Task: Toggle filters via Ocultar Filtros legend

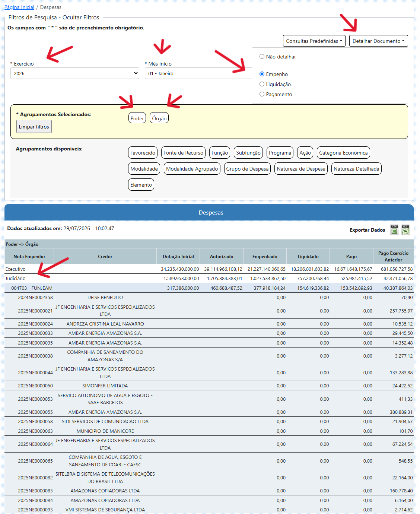Action: click(x=81, y=17)
